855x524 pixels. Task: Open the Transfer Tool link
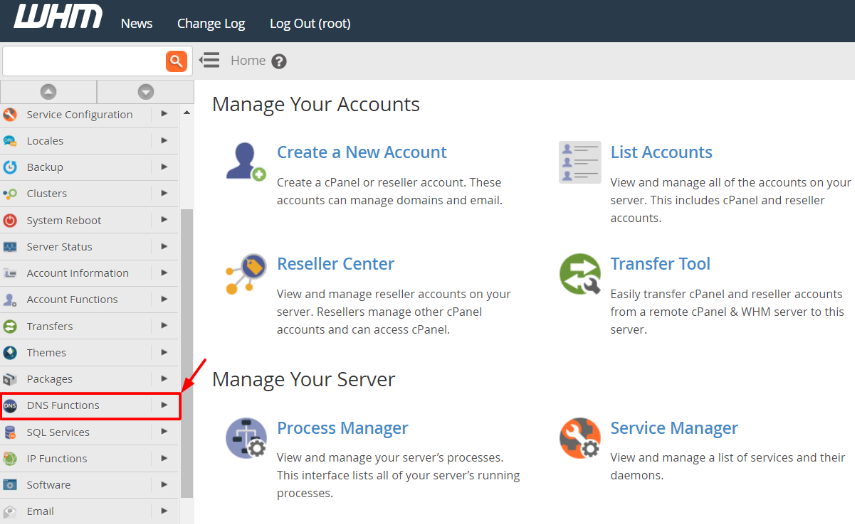coord(660,264)
